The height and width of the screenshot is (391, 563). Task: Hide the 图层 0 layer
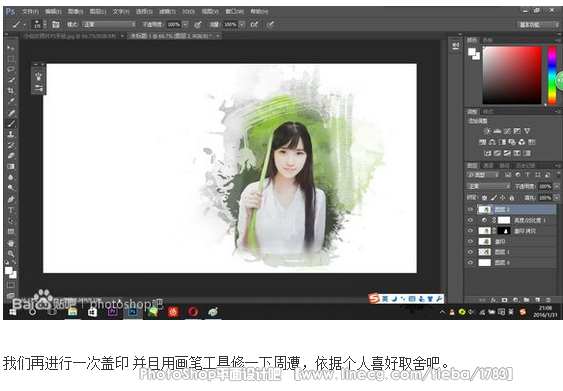coord(470,263)
